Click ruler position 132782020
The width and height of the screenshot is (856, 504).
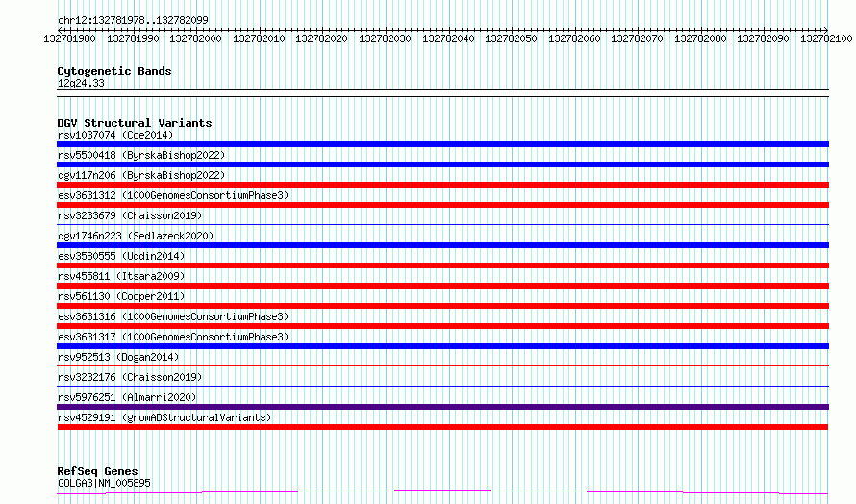(x=321, y=38)
